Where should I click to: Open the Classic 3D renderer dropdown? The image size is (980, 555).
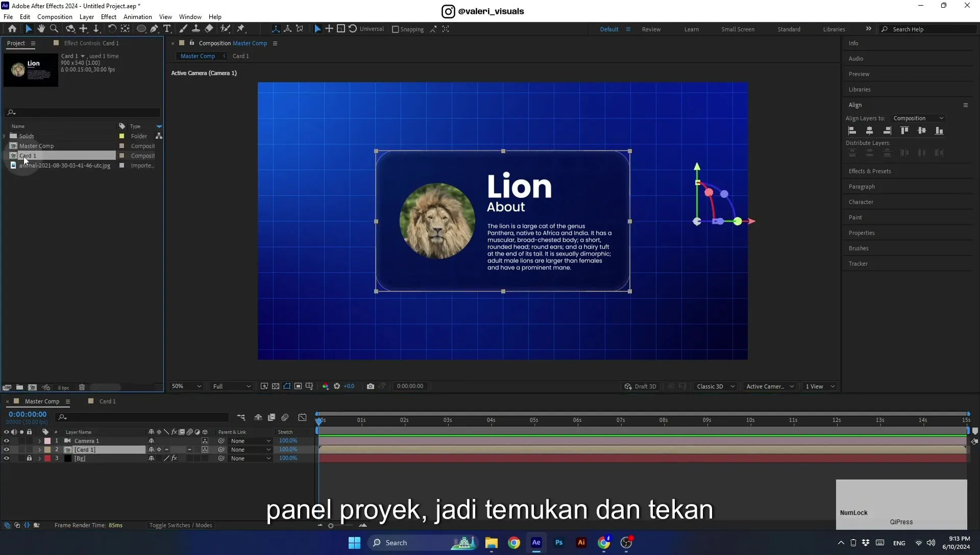[715, 387]
